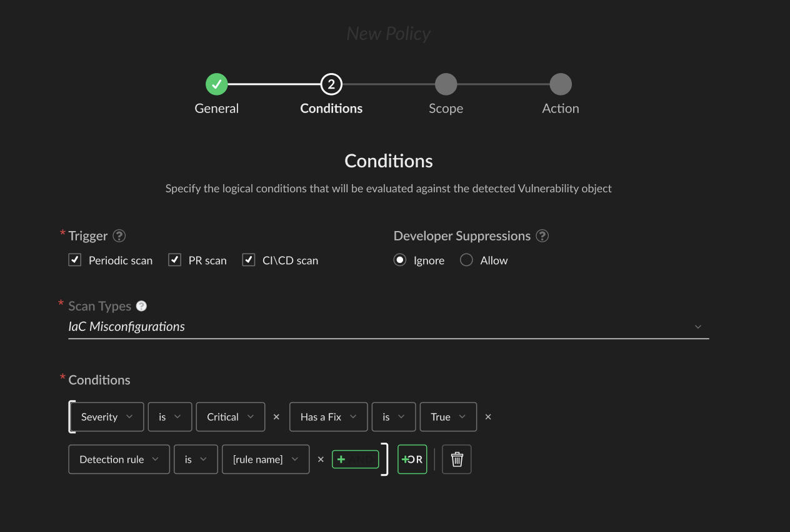The image size is (790, 532).
Task: Click the +OR button to add a condition group
Action: (412, 459)
